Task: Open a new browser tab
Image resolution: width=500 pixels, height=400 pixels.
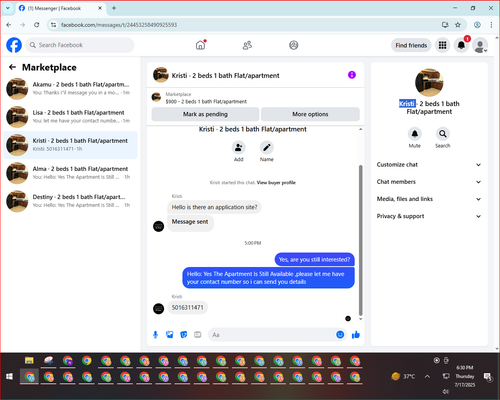Action: point(114,8)
